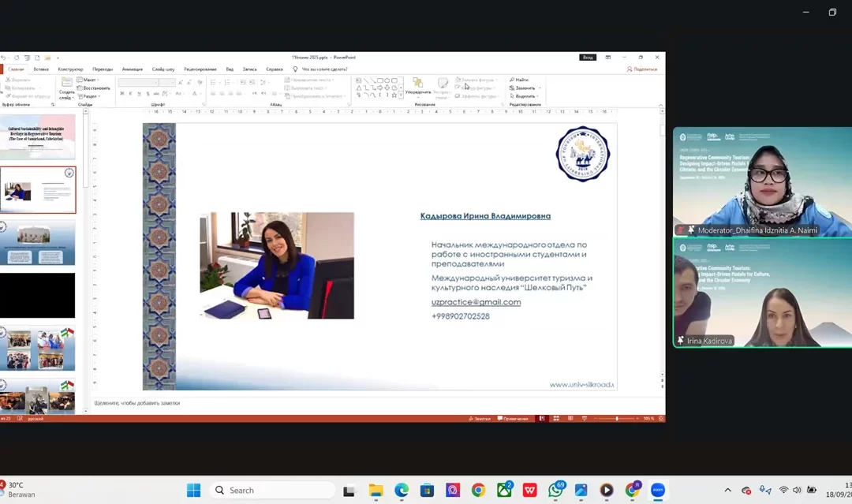Open Excel from the Windows taskbar
This screenshot has width=852, height=504.
coord(504,491)
